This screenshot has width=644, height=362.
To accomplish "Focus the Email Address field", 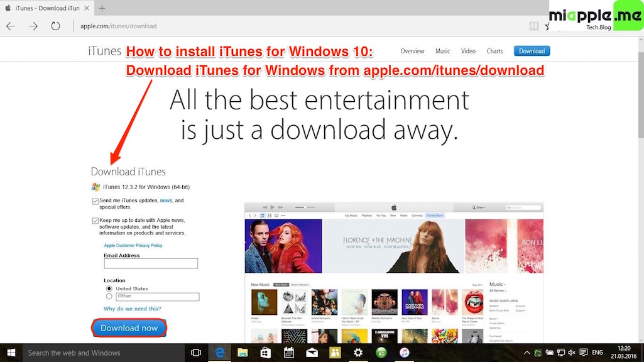I will (x=151, y=263).
